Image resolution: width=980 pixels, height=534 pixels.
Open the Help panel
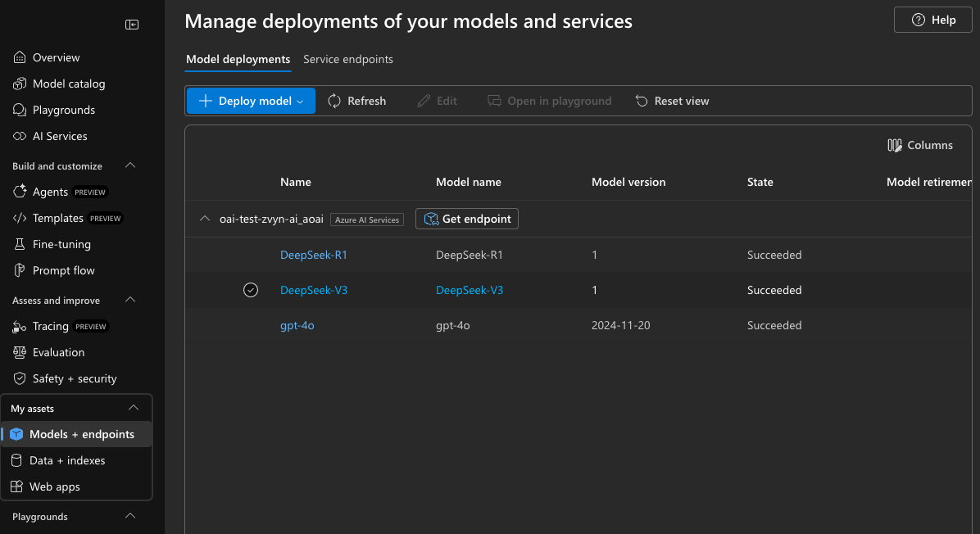coord(933,20)
